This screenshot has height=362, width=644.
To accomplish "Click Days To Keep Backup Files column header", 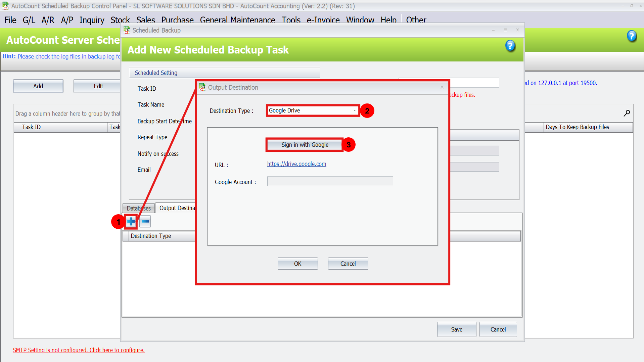I will point(577,127).
